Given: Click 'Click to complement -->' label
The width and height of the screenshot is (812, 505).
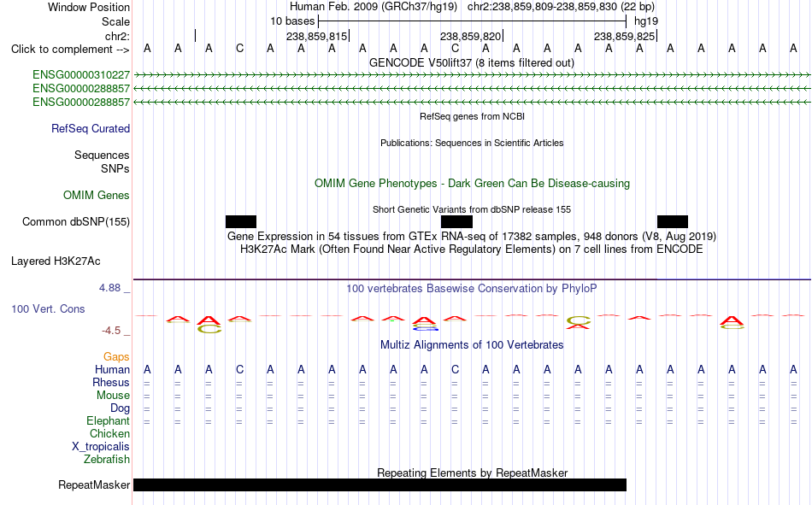Looking at the screenshot, I should tap(70, 50).
